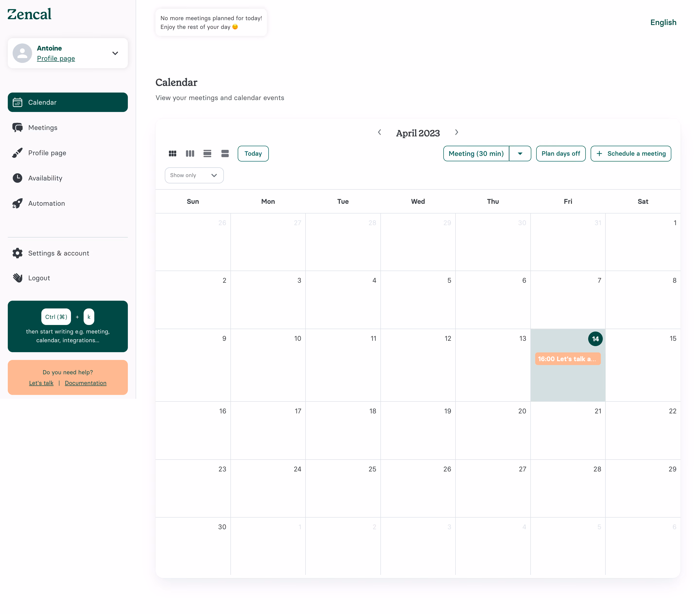Select April 1 calendar cell

(x=643, y=242)
